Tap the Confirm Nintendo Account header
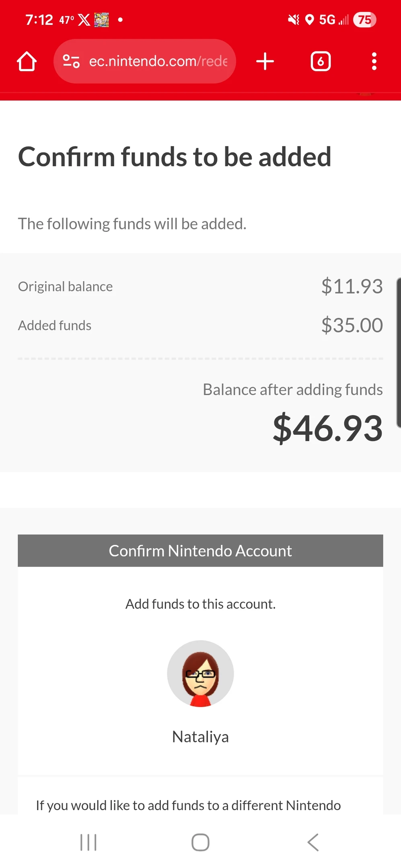401x868 pixels. pyautogui.click(x=200, y=551)
